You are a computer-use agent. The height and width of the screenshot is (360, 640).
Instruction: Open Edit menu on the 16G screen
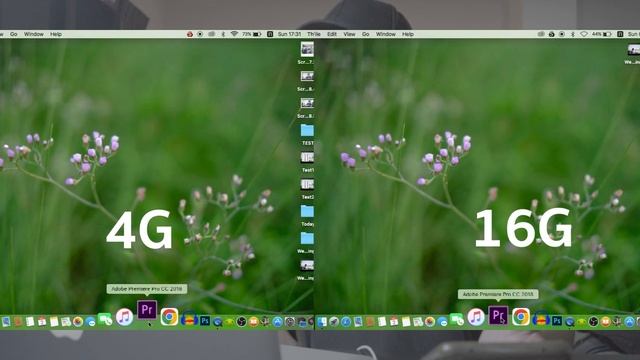[332, 34]
